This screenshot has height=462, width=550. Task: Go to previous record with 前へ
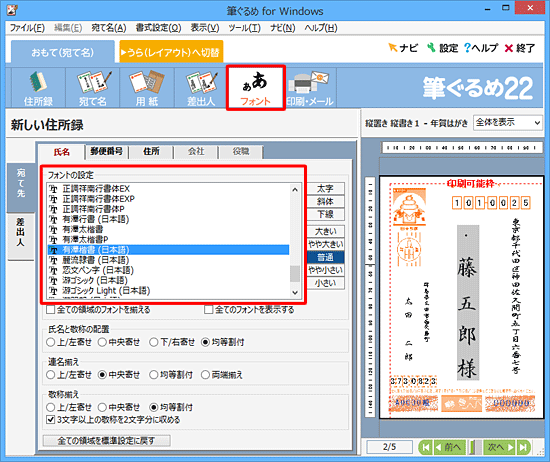[449, 447]
